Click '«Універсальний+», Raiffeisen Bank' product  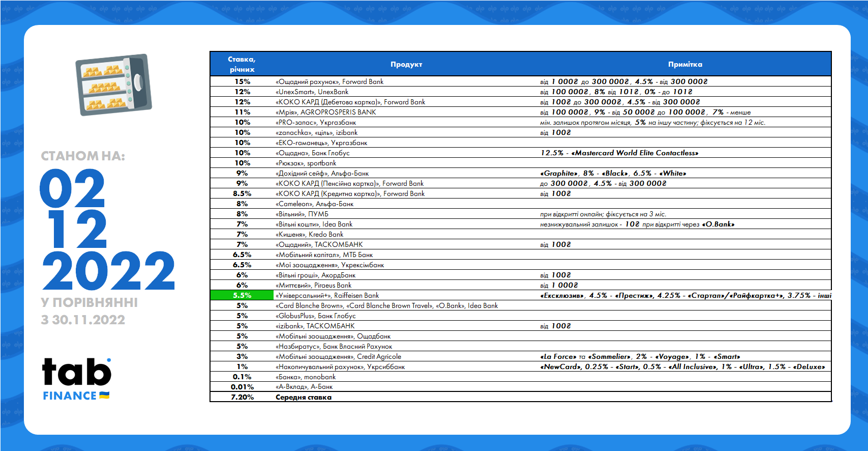[327, 295]
